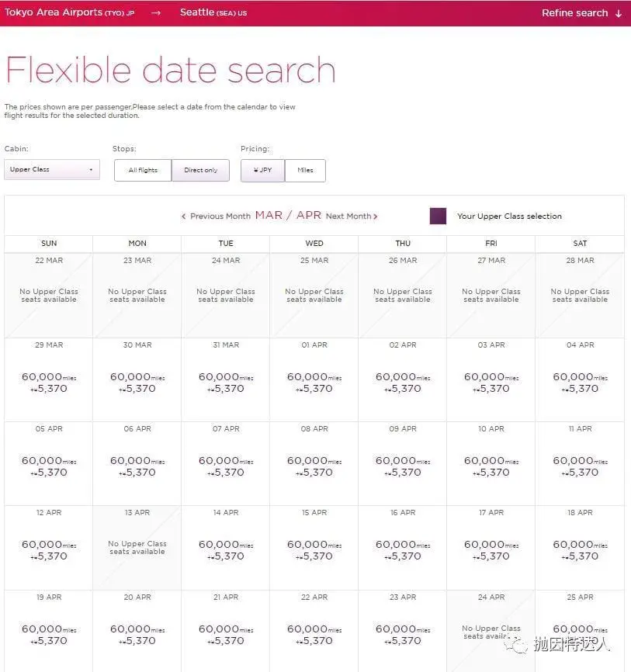The height and width of the screenshot is (672, 631).
Task: Choose the 01 APR fare cell
Action: tap(314, 379)
